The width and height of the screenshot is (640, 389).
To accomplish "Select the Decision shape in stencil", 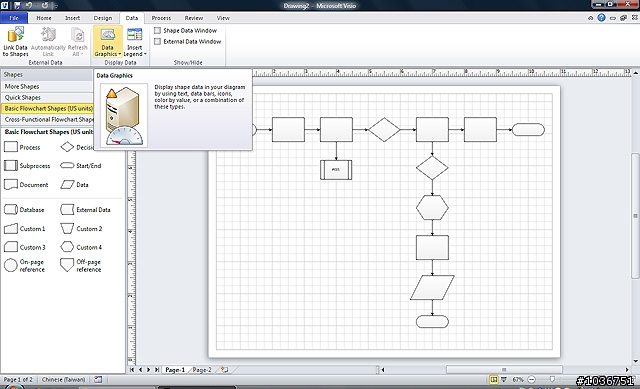I will (x=77, y=147).
